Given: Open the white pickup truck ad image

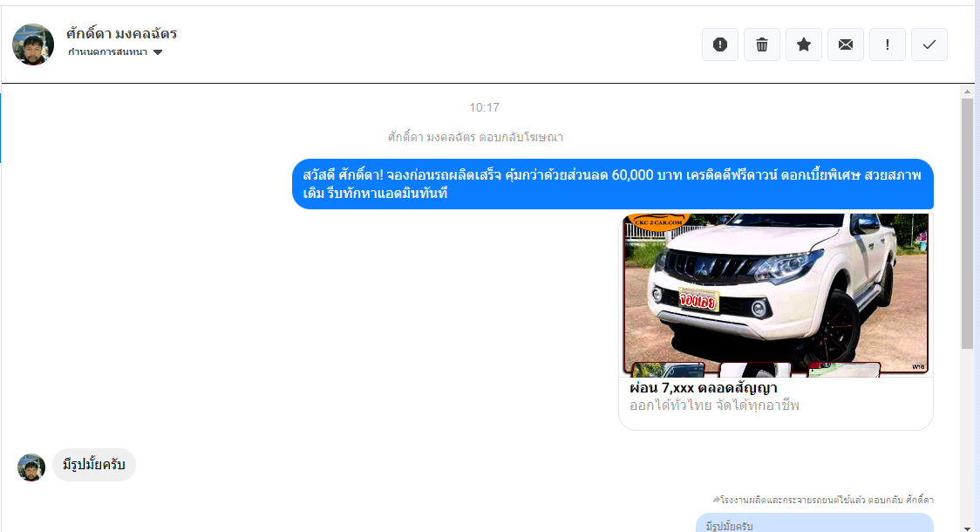Looking at the screenshot, I should [x=776, y=294].
